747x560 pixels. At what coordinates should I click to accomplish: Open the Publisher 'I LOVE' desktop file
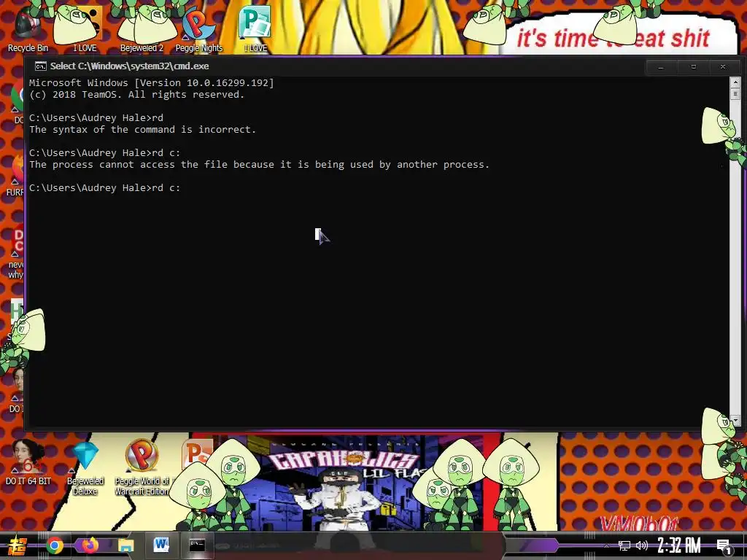coord(255,28)
